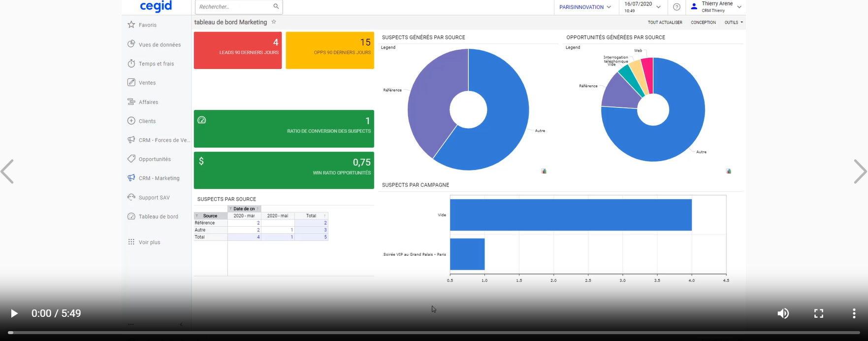Click the Soirée VIP au Grand Palais bar
The image size is (868, 341).
click(x=467, y=254)
